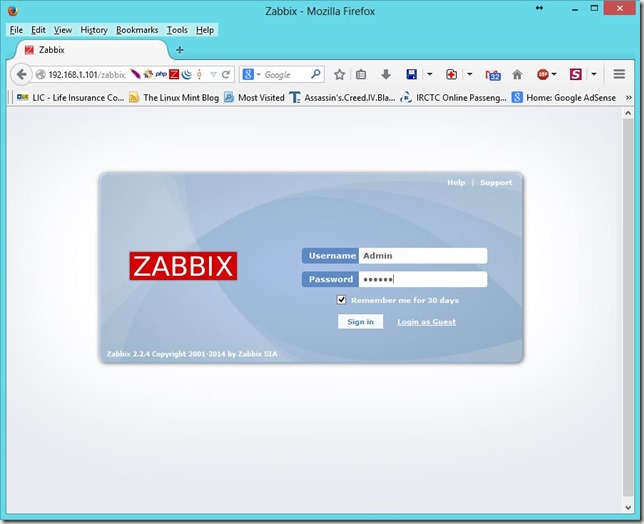Open the File menu
Viewport: 644px width, 524px height.
pos(16,30)
